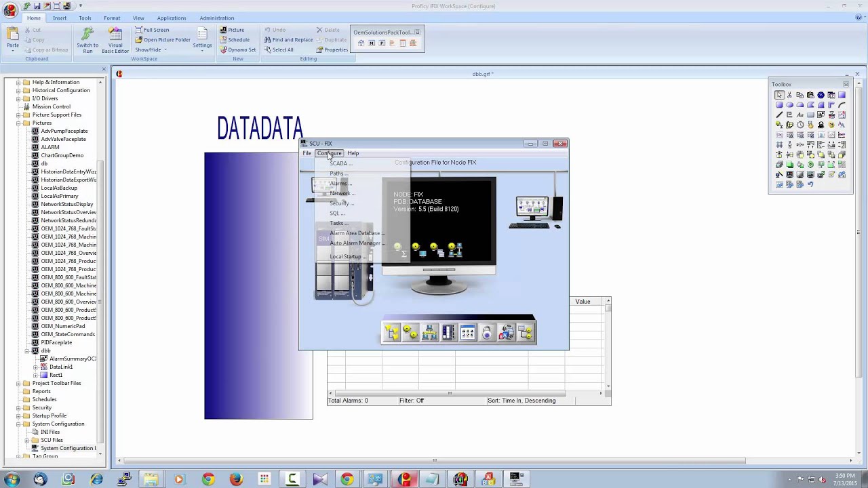Click Open Picture Folder
868x488 pixels.
pyautogui.click(x=163, y=39)
